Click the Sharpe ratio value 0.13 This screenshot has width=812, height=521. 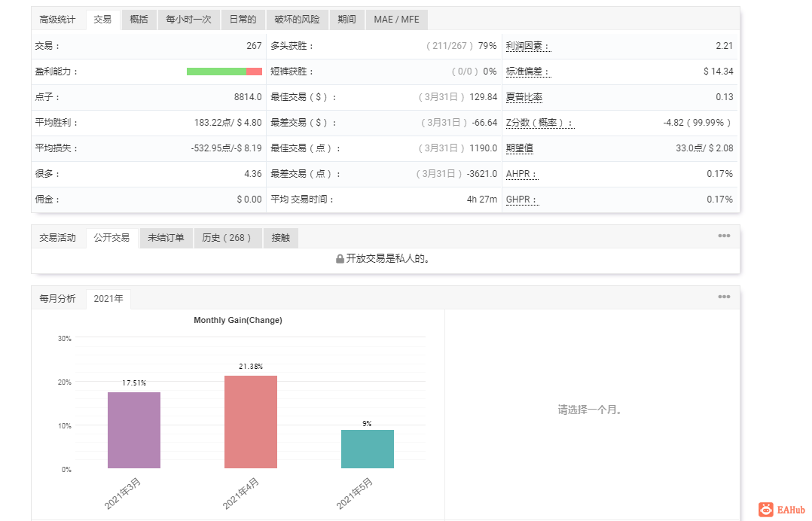[x=724, y=97]
